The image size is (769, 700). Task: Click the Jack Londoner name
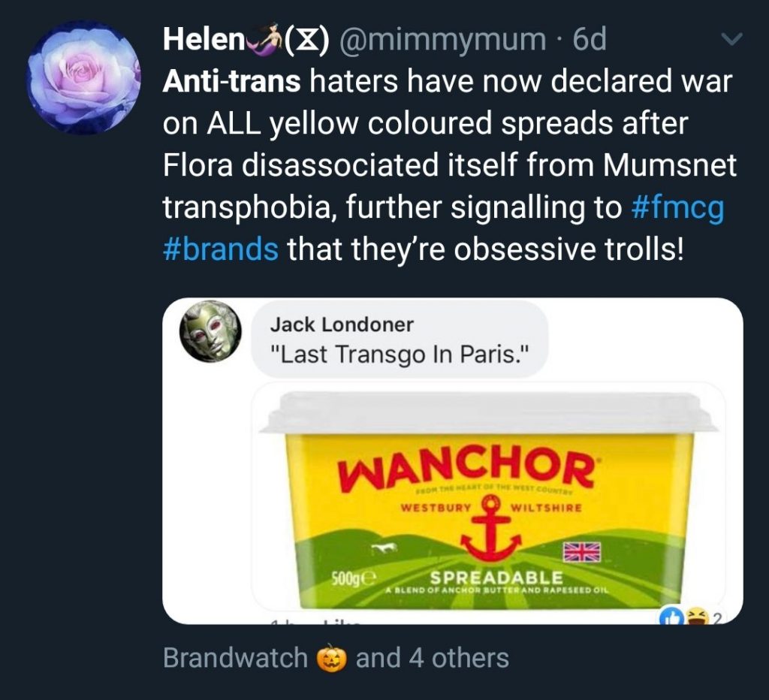342,324
